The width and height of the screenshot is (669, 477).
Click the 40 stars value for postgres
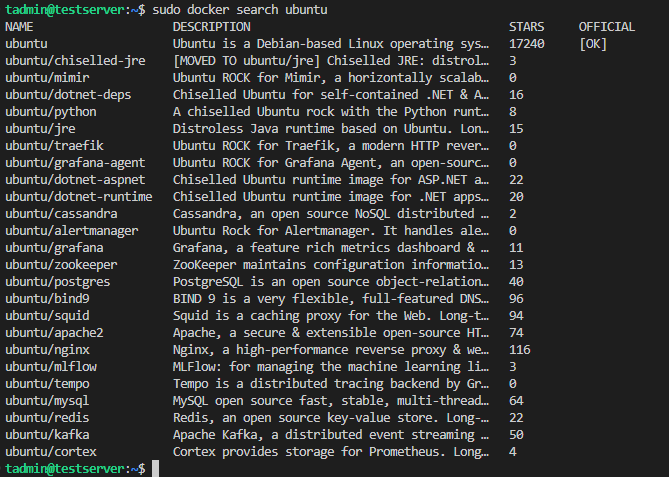point(516,282)
